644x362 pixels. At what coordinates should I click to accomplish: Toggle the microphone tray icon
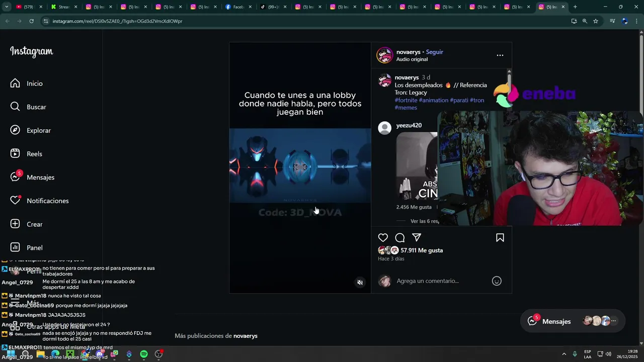575,354
